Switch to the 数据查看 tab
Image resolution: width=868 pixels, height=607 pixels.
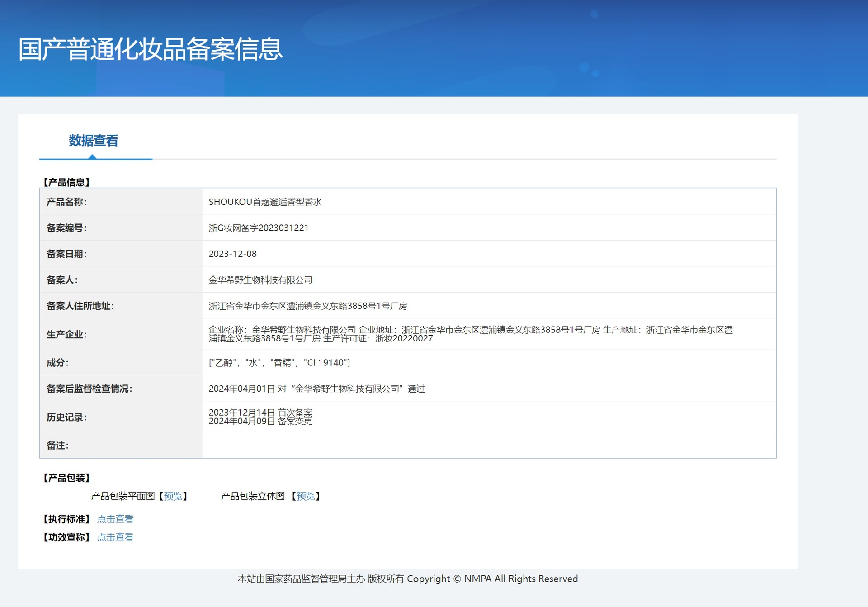[93, 142]
